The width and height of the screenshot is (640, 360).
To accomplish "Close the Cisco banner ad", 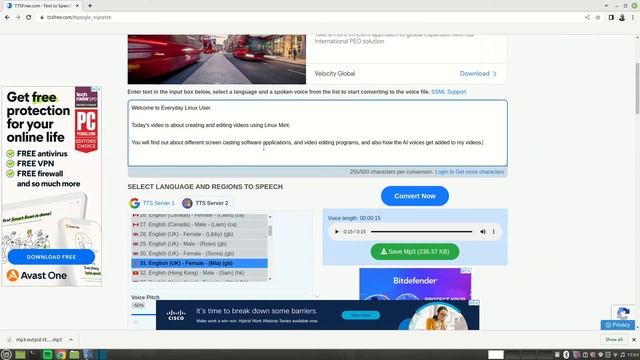I will [x=476, y=303].
